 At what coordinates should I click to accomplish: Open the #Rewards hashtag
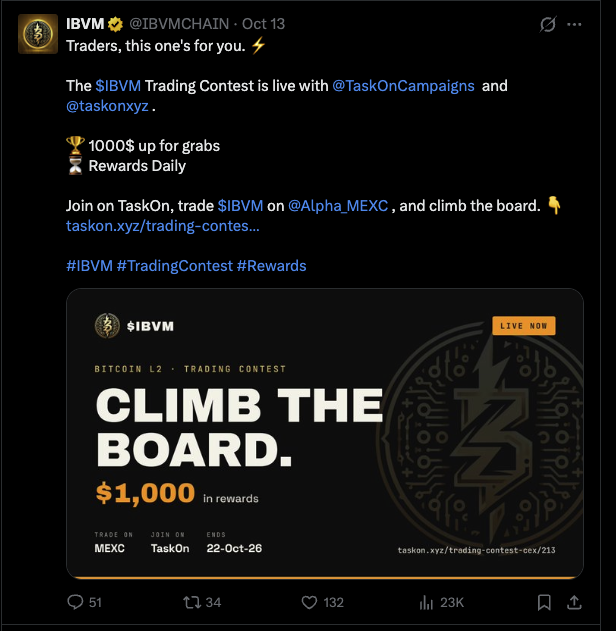(272, 266)
